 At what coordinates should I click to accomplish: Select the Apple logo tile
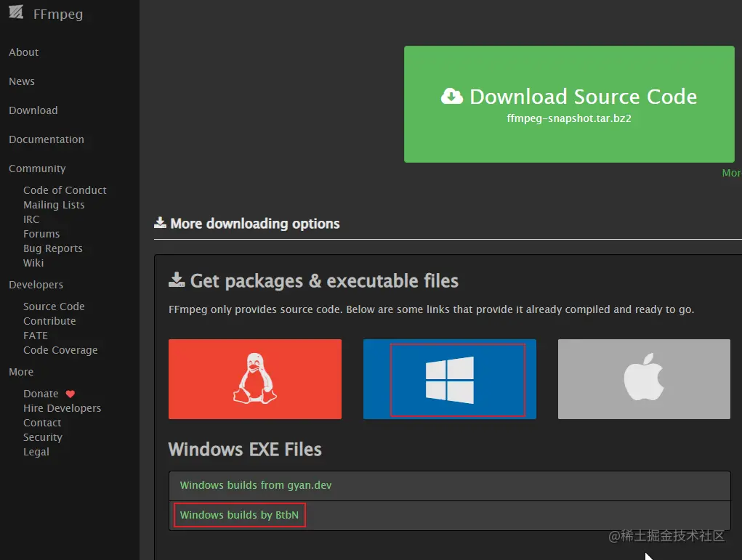644,379
